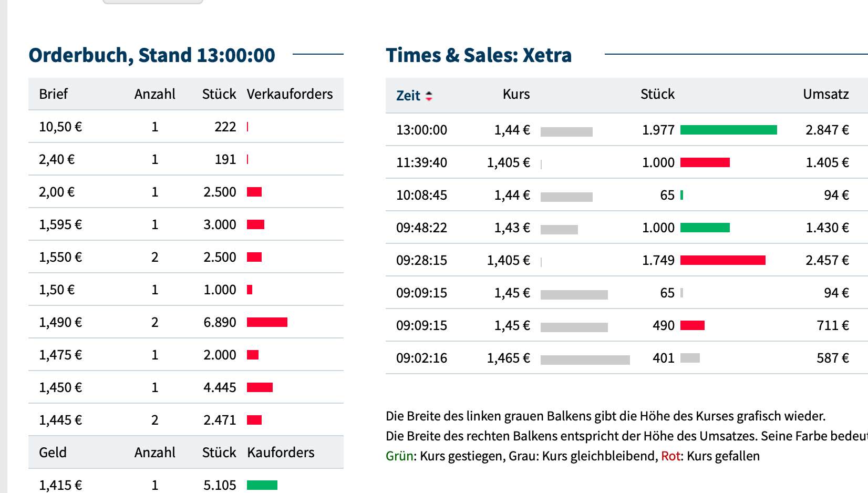Select the green Umsatz bar for 1.977 shares

[728, 129]
